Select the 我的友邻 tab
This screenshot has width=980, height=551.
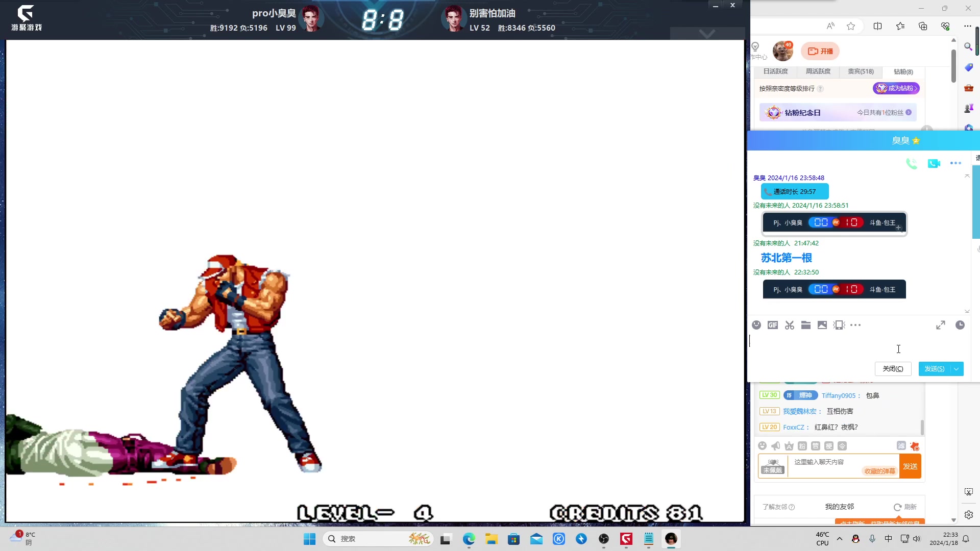click(839, 507)
